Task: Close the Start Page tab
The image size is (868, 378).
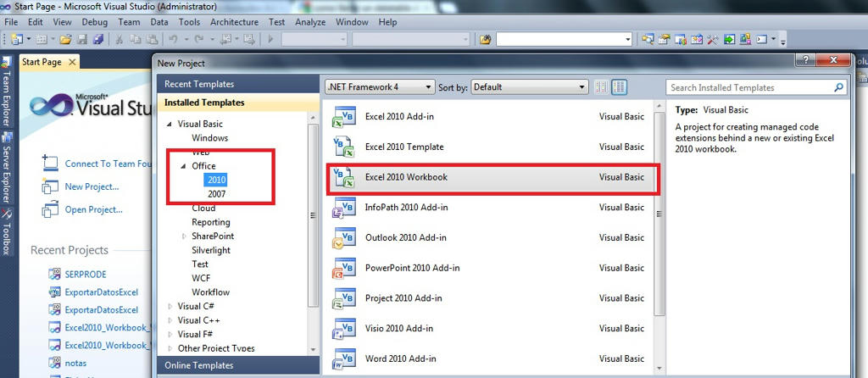Action: click(x=72, y=63)
